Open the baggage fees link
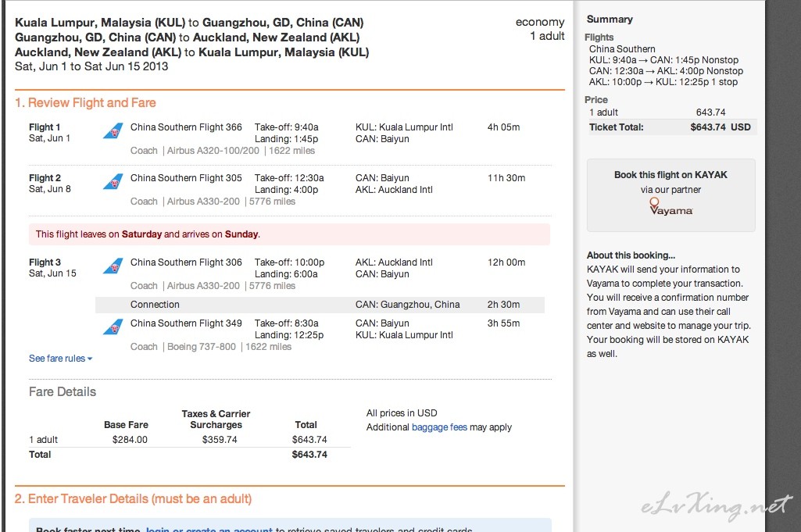 439,427
